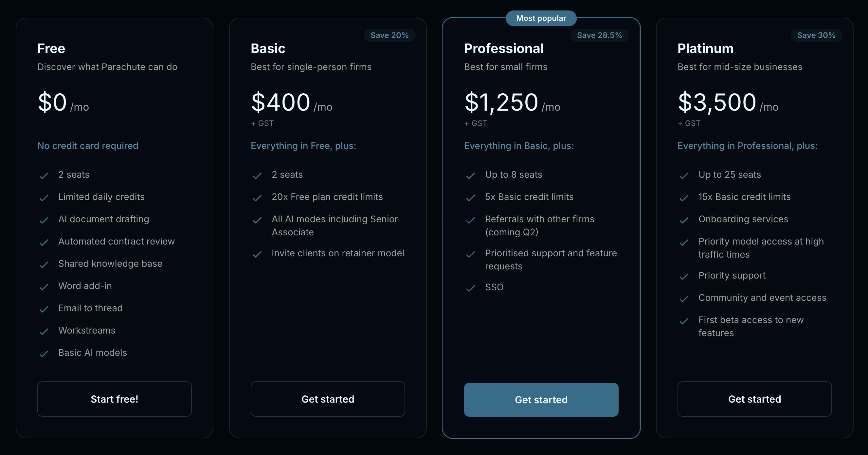Click the Save 20% badge

pyautogui.click(x=389, y=35)
